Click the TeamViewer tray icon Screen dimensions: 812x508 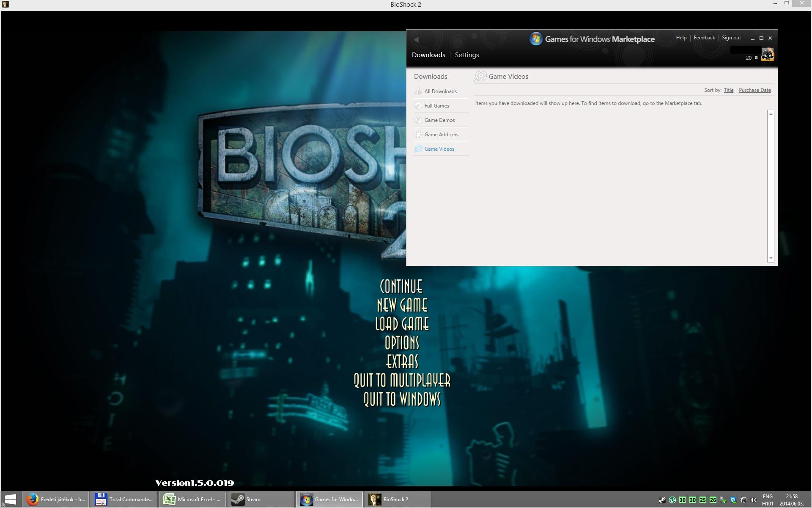(733, 500)
